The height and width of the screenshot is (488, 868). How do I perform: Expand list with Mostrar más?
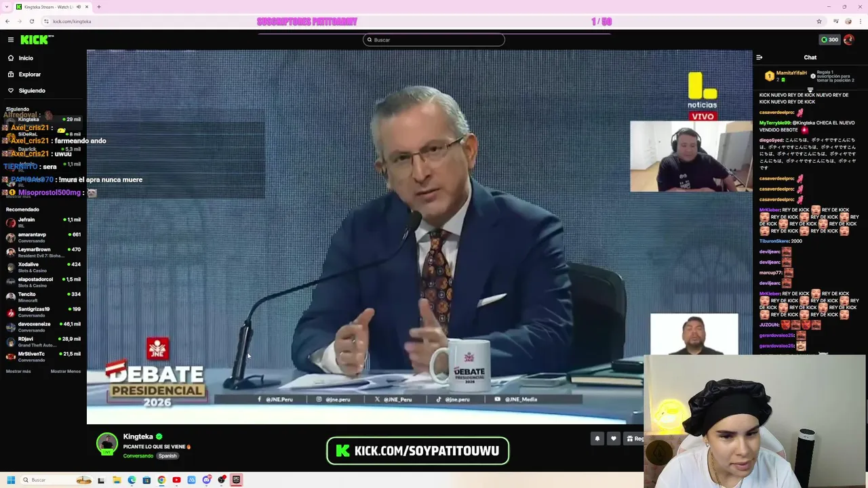[x=18, y=371]
